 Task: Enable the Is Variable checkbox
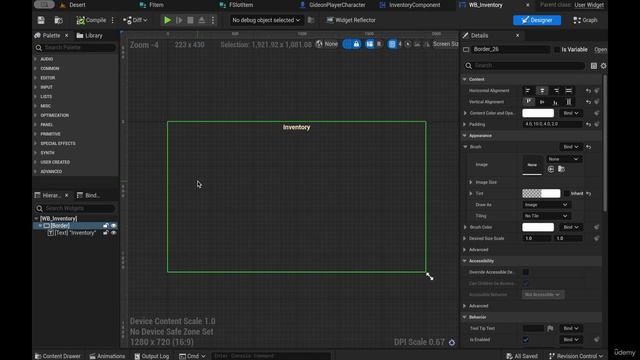click(557, 49)
